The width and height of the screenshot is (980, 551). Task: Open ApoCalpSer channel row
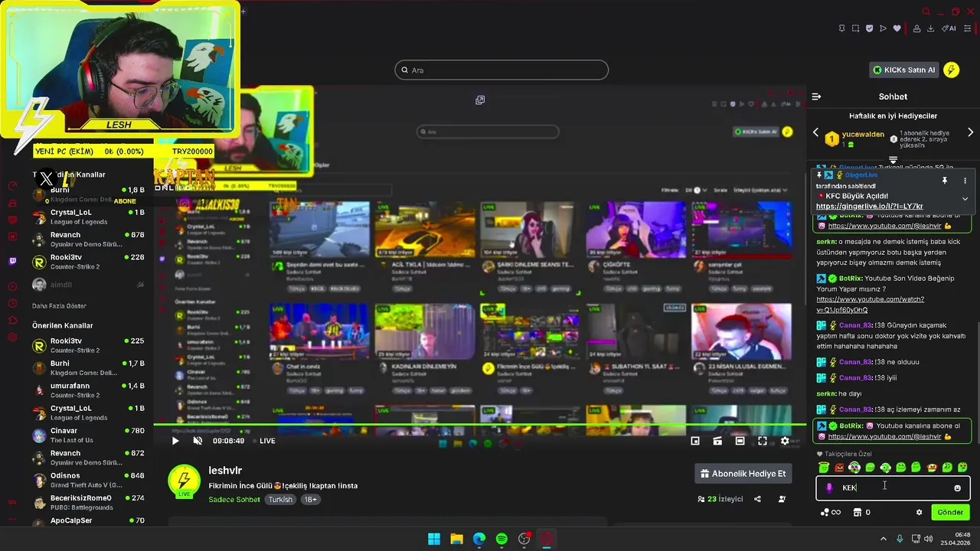(89, 521)
